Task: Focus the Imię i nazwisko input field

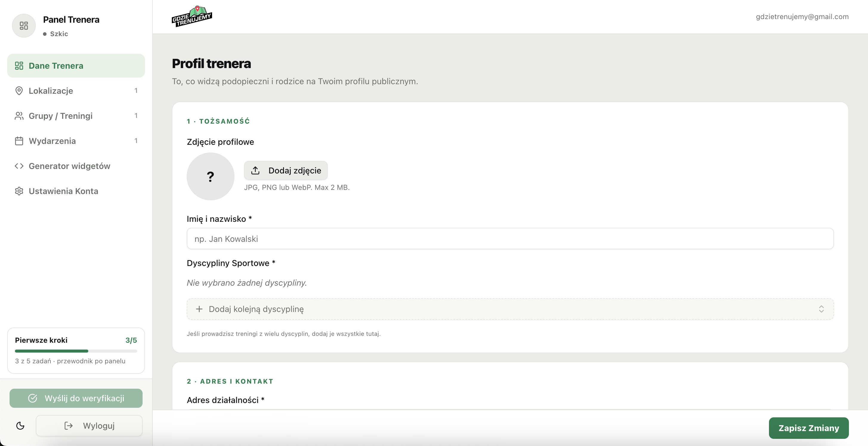Action: coord(510,239)
